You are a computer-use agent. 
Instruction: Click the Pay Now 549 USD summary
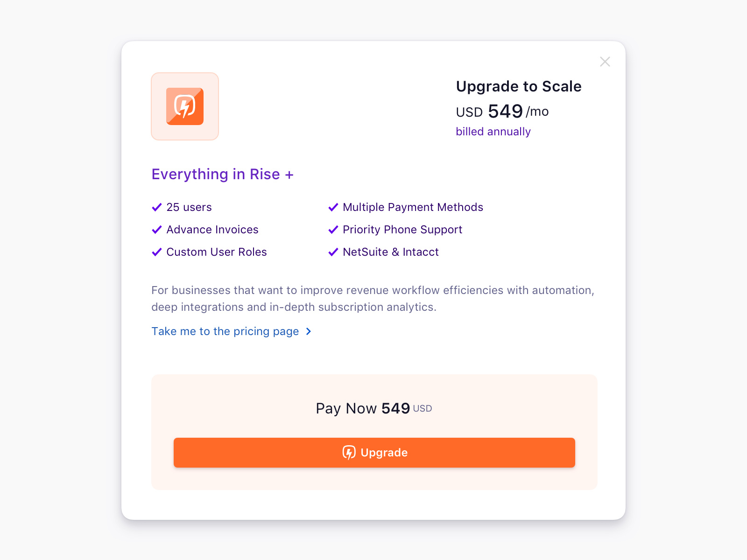pyautogui.click(x=373, y=408)
